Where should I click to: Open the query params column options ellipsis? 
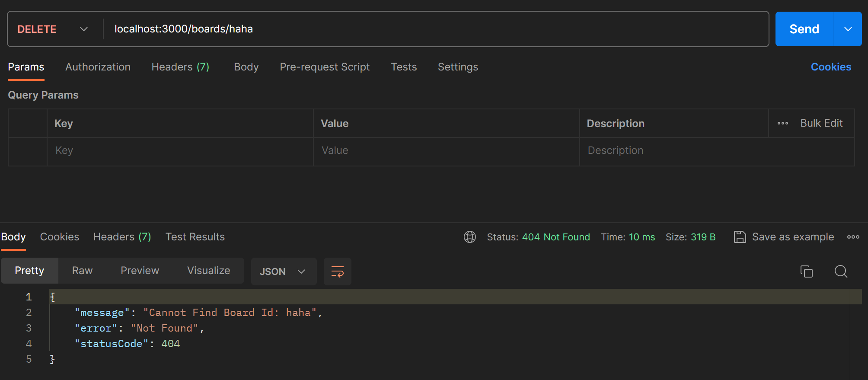point(782,123)
